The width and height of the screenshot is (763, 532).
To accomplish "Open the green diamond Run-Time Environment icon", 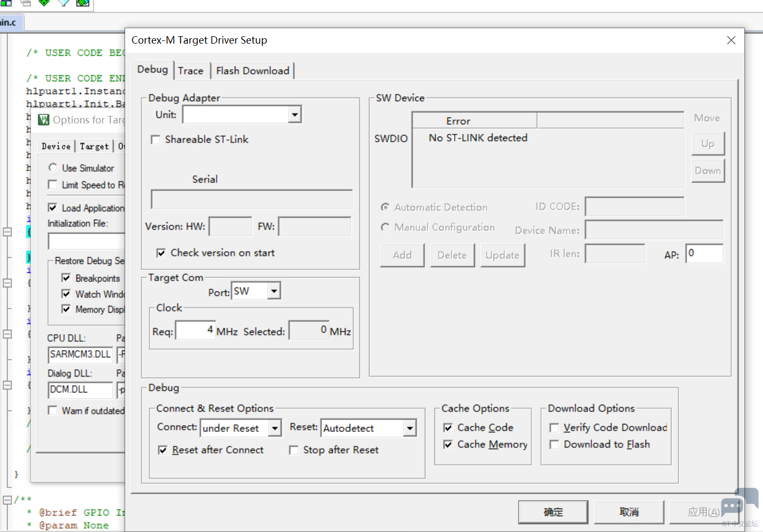I will pos(44,3).
